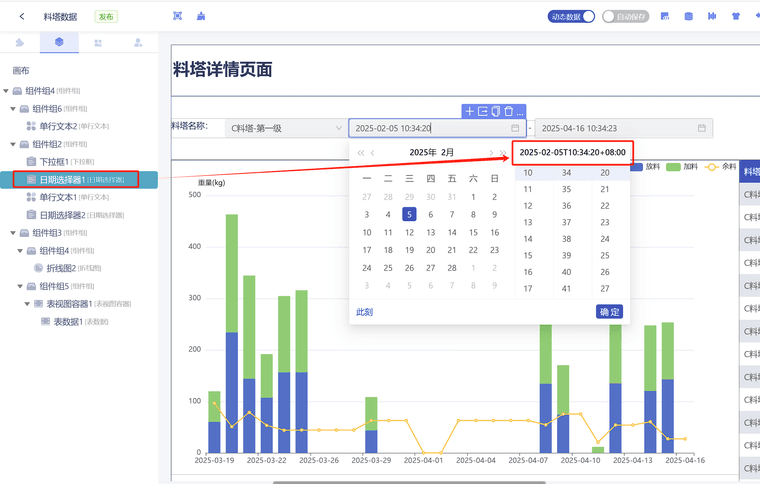Click the alignment distribute icon in top toolbar
Screen dimensions: 760x484
click(x=712, y=16)
